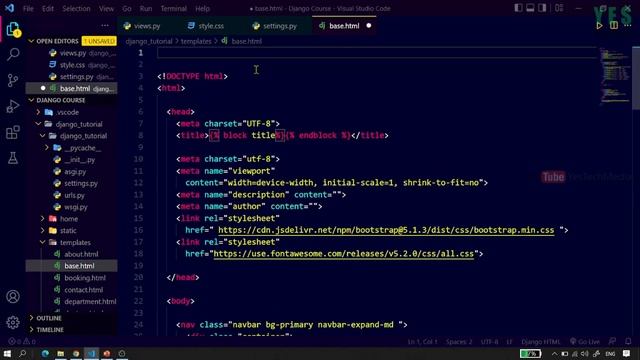Viewport: 640px width, 360px height.
Task: Click into empty line 1 of editor
Action: [377, 53]
